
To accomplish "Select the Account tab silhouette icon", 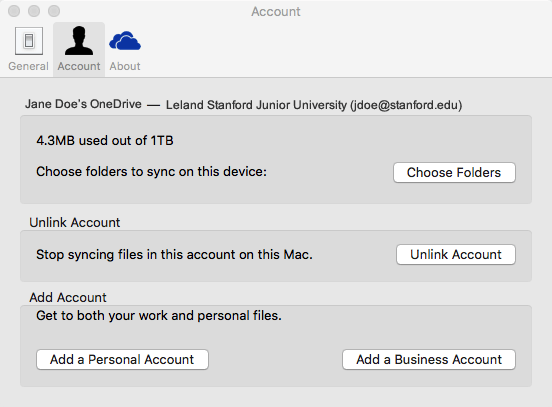I will pos(79,41).
